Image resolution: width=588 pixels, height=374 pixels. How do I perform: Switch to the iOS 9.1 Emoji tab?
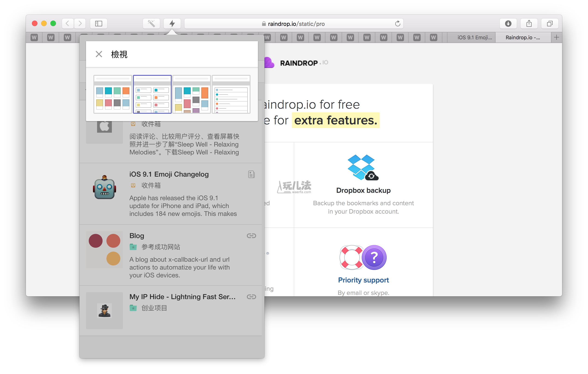[x=472, y=37]
